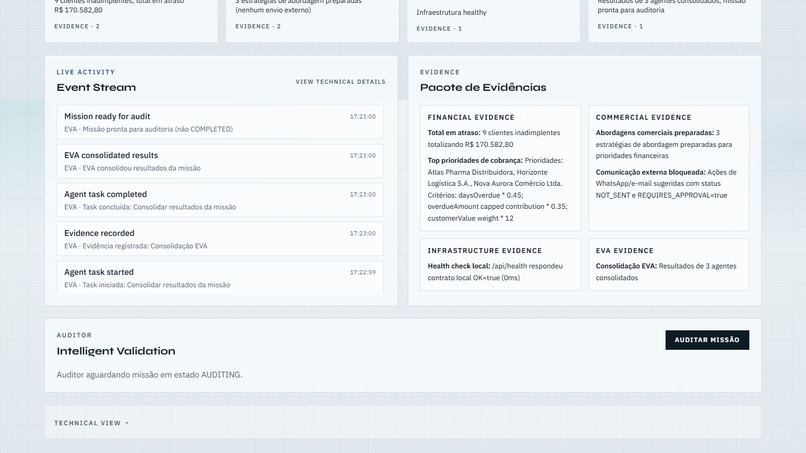The width and height of the screenshot is (806, 453).
Task: Click 'Abordagens comerciais preparadas' text
Action: pyautogui.click(x=654, y=133)
